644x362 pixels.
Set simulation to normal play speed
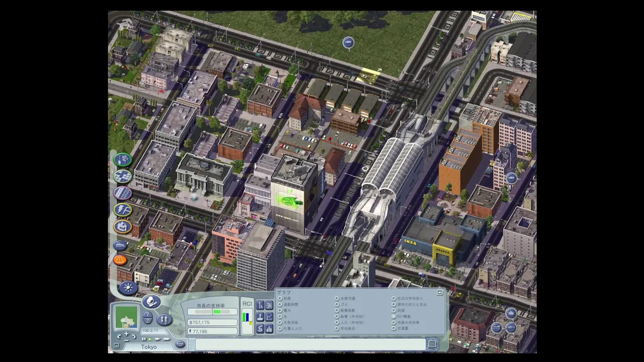(x=150, y=339)
